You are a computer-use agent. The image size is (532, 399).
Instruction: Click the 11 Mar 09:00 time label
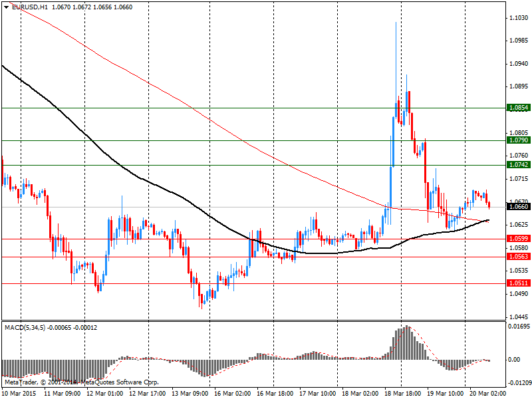(63, 394)
